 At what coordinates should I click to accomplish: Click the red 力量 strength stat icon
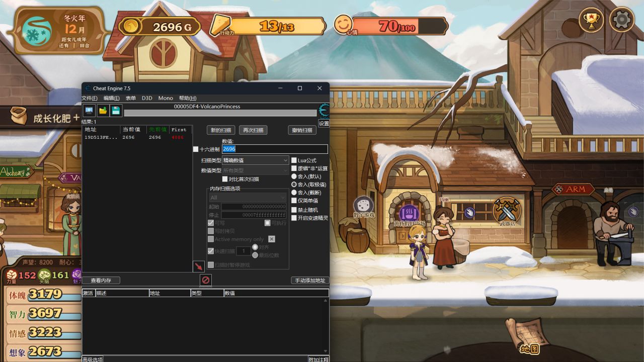pos(11,275)
